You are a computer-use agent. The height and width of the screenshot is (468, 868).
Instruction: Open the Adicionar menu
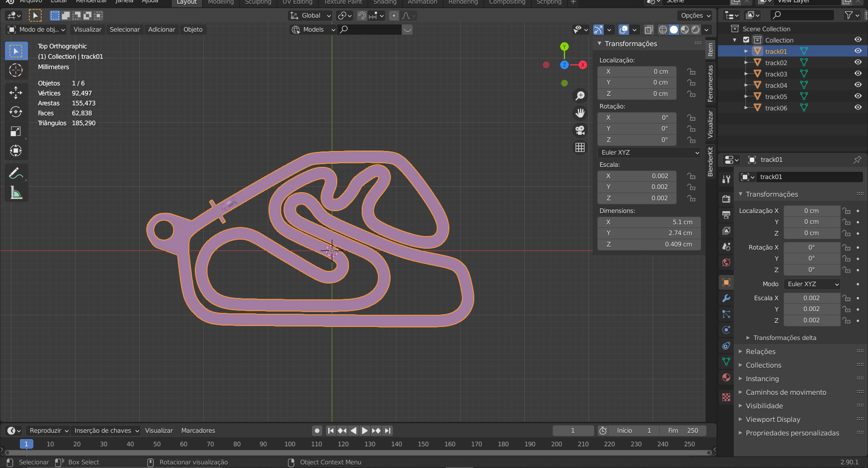[x=161, y=29]
